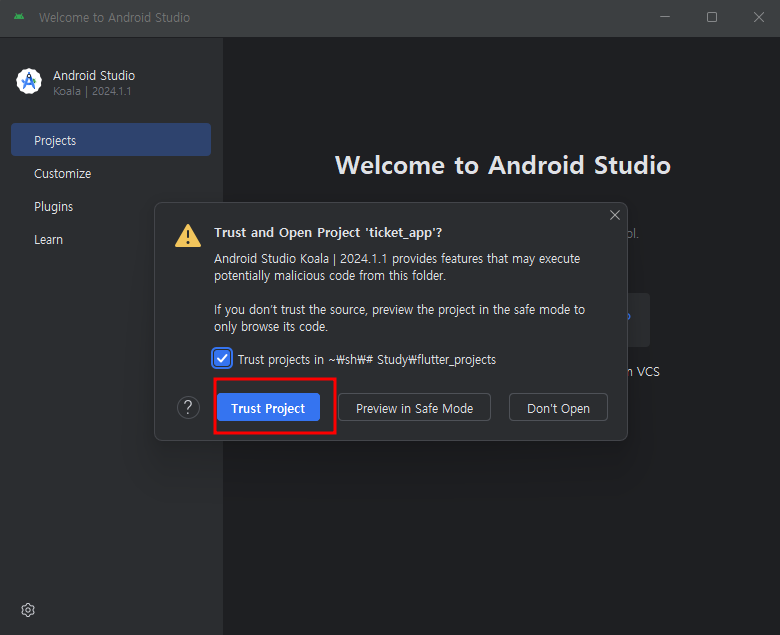780x635 pixels.
Task: Open the settings gear options menu
Action: point(28,610)
